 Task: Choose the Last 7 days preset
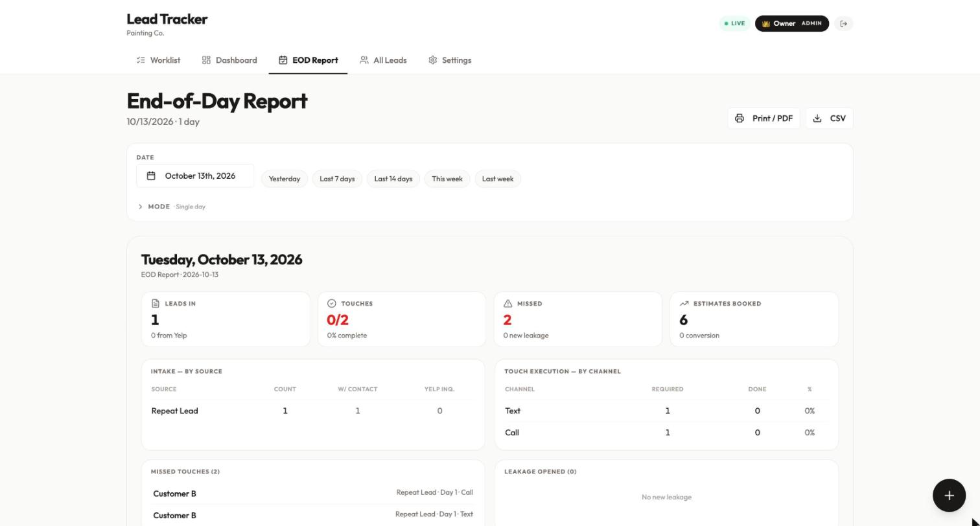point(337,179)
